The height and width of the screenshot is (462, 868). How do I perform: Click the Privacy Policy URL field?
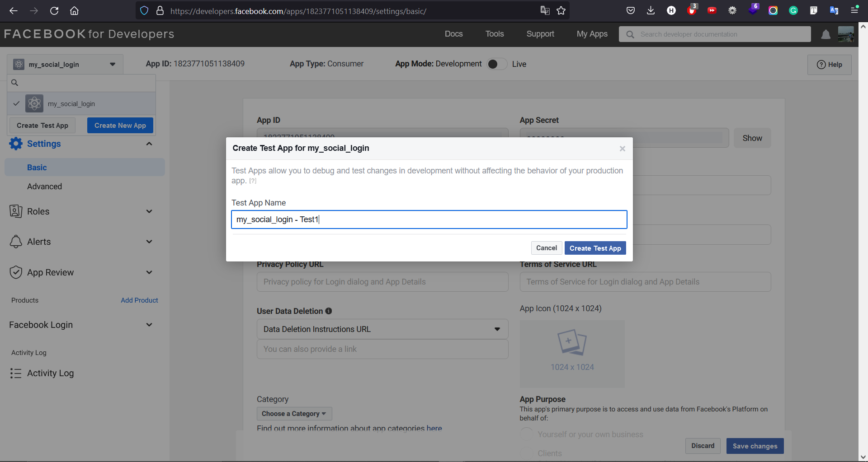click(x=382, y=282)
